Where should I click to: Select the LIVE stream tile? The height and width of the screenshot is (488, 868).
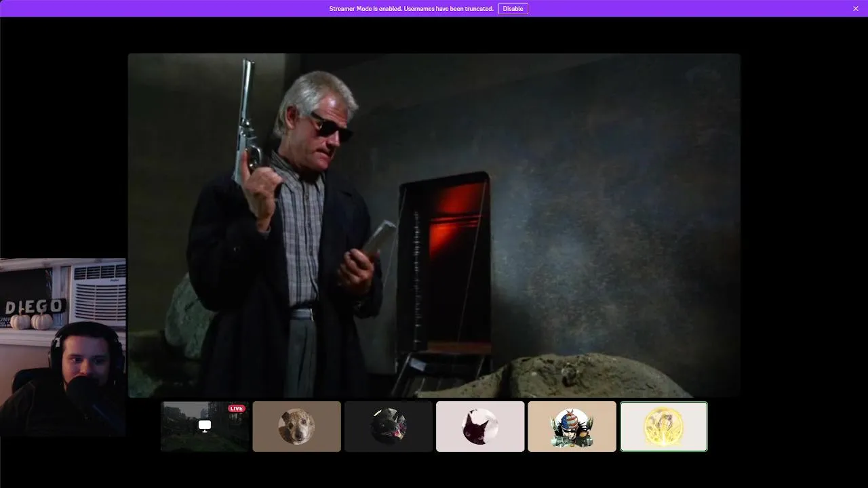click(x=205, y=426)
